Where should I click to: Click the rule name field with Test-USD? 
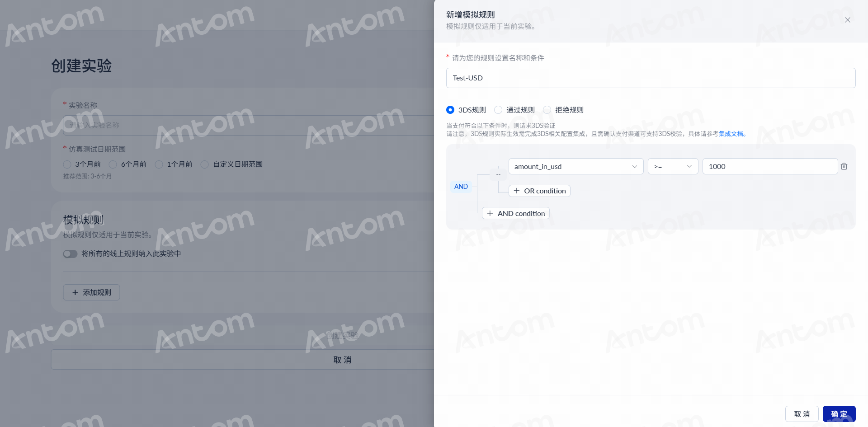click(651, 78)
